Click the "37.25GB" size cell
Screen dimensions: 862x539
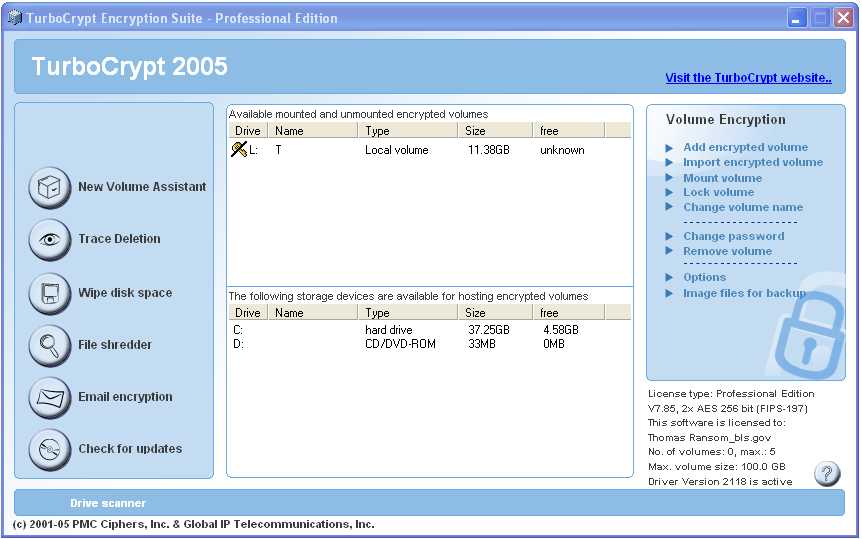(489, 330)
